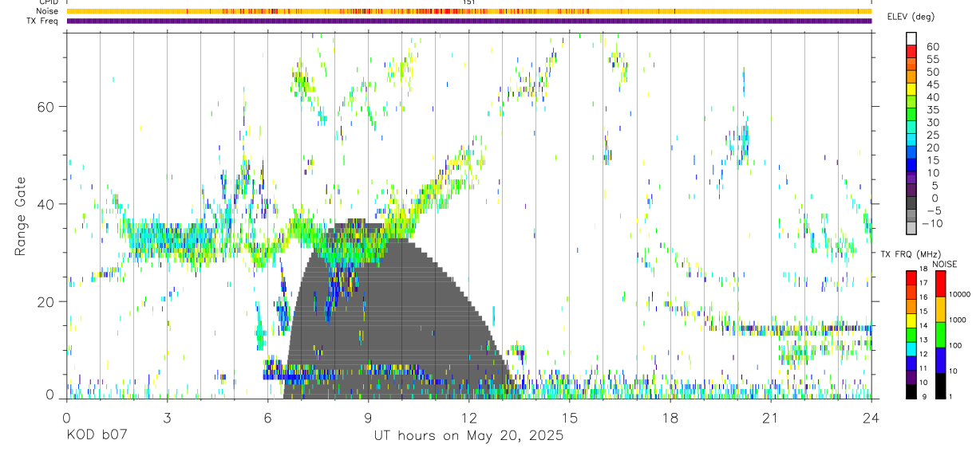
Task: Click the yellow 45-degree elevation swatch
Action: 911,90
